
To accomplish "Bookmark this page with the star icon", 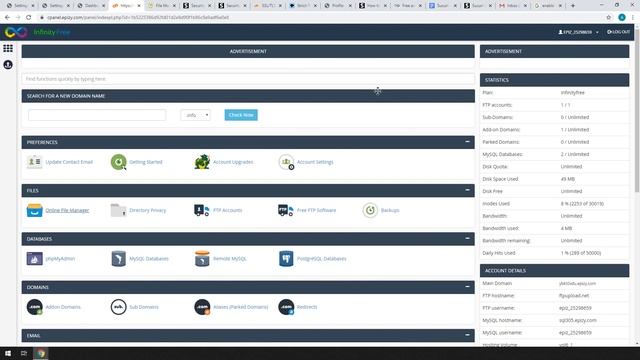I will click(x=609, y=18).
